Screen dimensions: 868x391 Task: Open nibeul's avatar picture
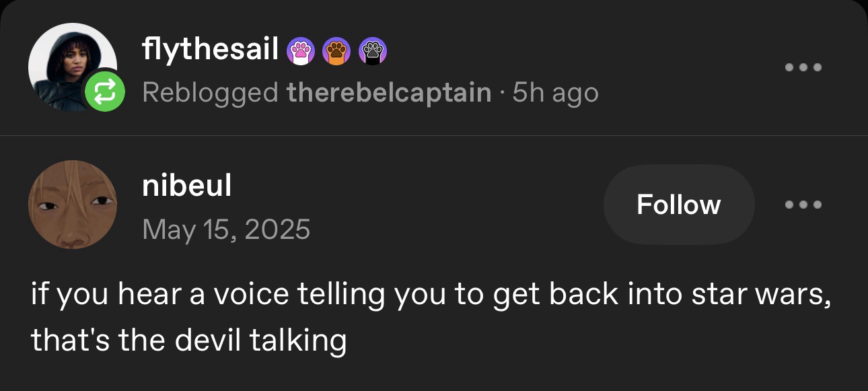point(73,205)
